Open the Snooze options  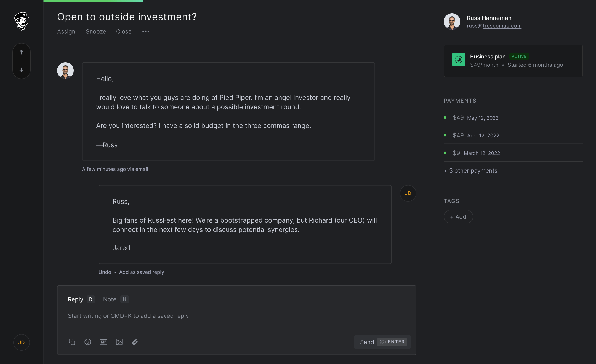pos(96,31)
